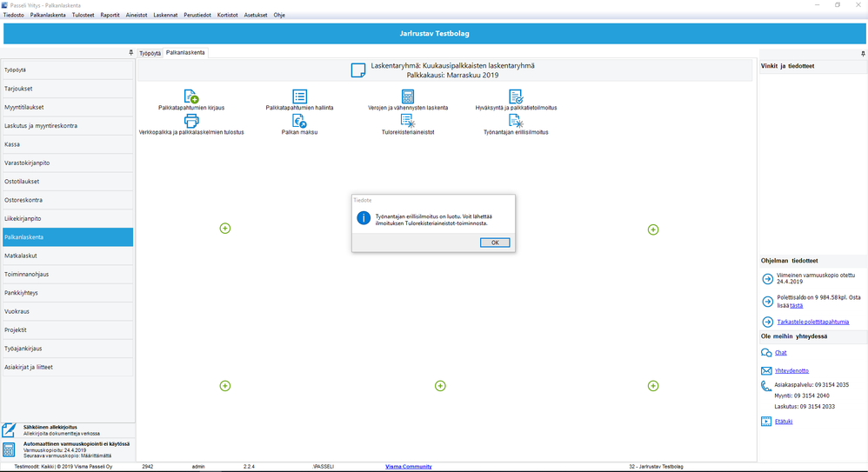Open Visma Community link in status bar

(x=409, y=467)
